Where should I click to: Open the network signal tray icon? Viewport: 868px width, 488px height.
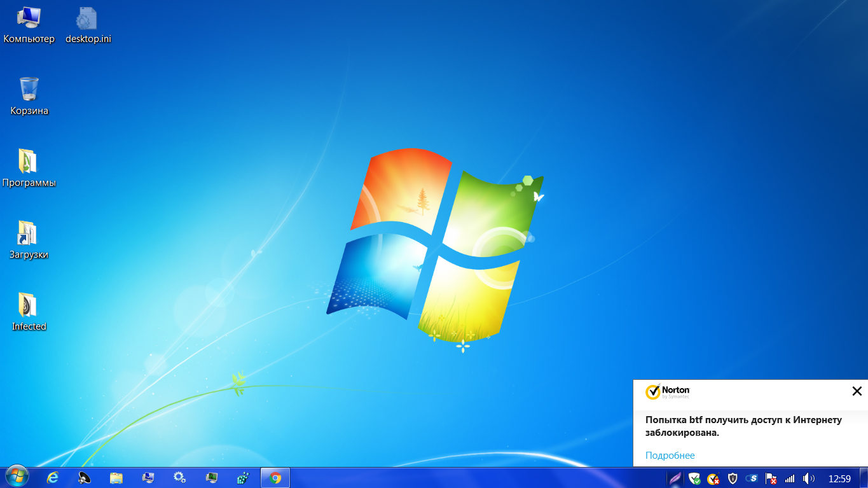(790, 478)
